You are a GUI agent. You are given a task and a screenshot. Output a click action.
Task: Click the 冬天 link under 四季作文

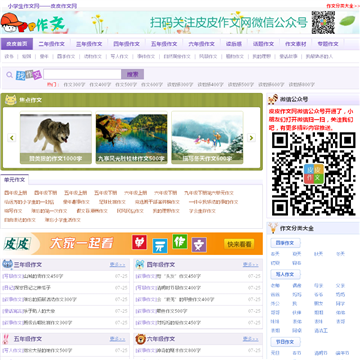click(x=340, y=254)
